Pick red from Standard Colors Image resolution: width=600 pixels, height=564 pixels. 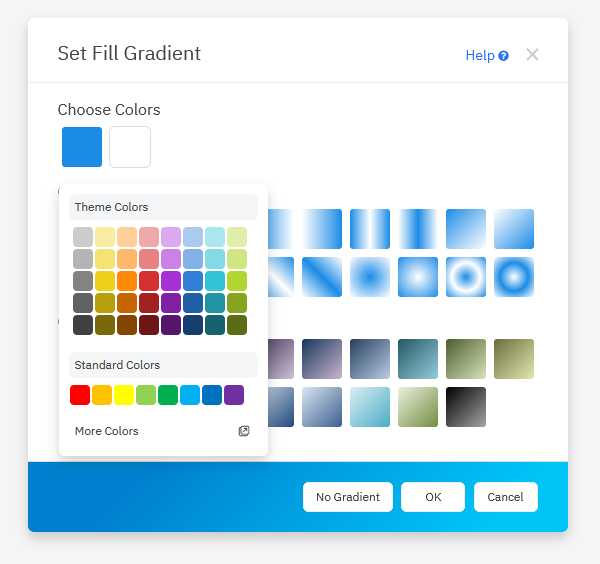tap(80, 395)
